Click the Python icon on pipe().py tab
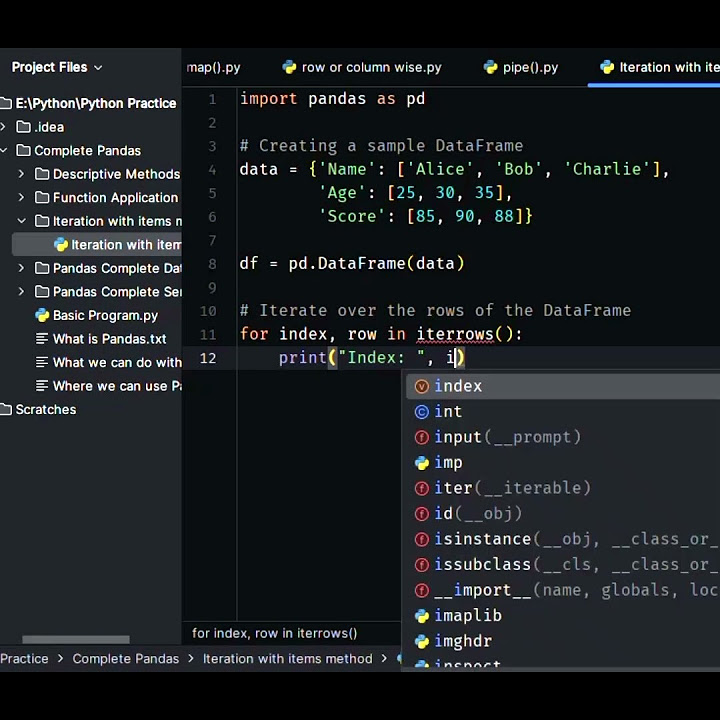 coord(490,68)
